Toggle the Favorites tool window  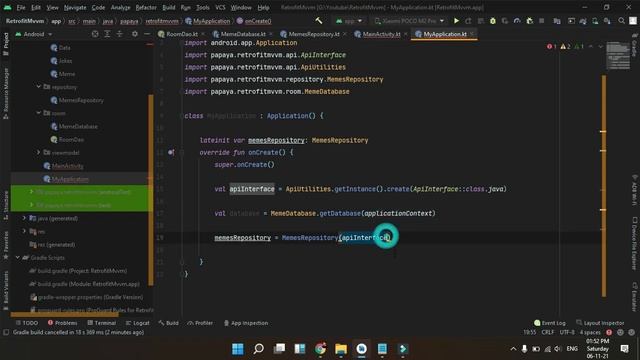pyautogui.click(x=6, y=245)
